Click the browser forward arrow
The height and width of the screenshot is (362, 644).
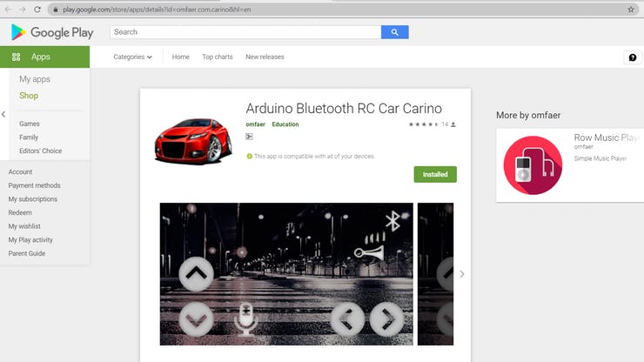coord(23,10)
